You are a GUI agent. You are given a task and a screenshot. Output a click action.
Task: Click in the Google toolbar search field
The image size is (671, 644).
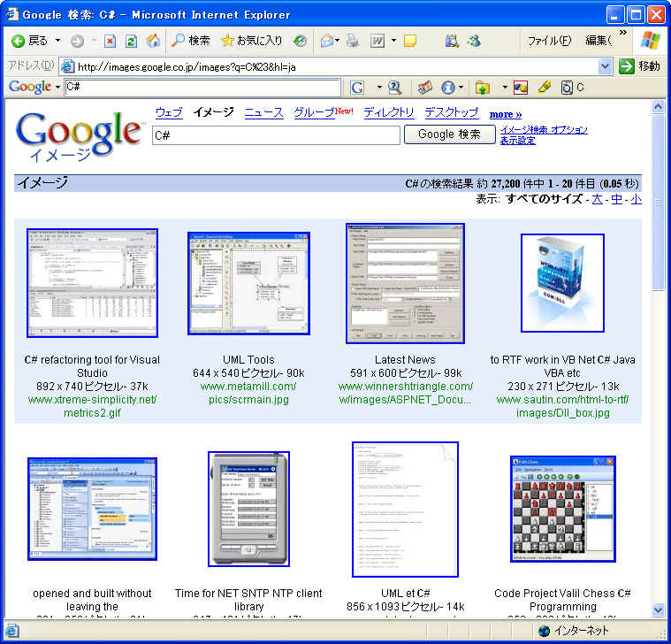coord(202,88)
